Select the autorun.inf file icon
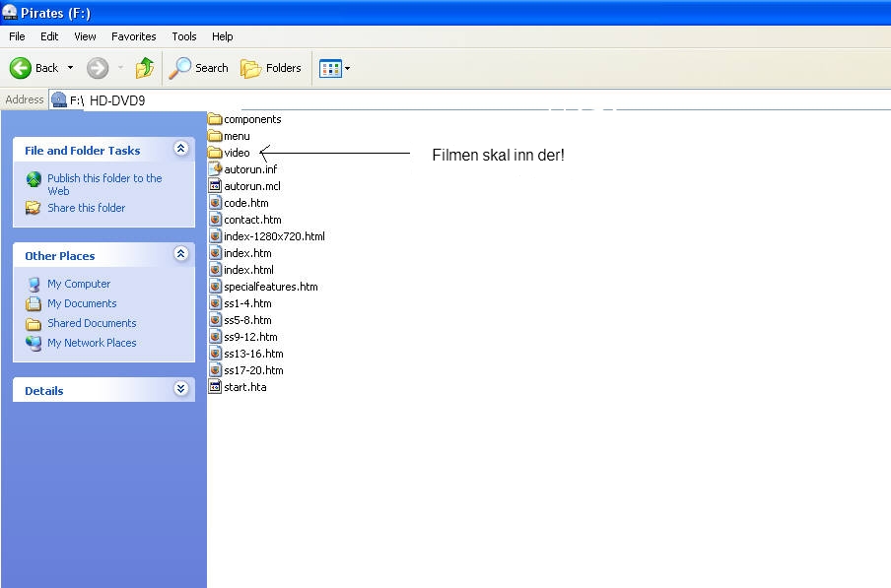This screenshot has height=588, width=891. tap(215, 169)
